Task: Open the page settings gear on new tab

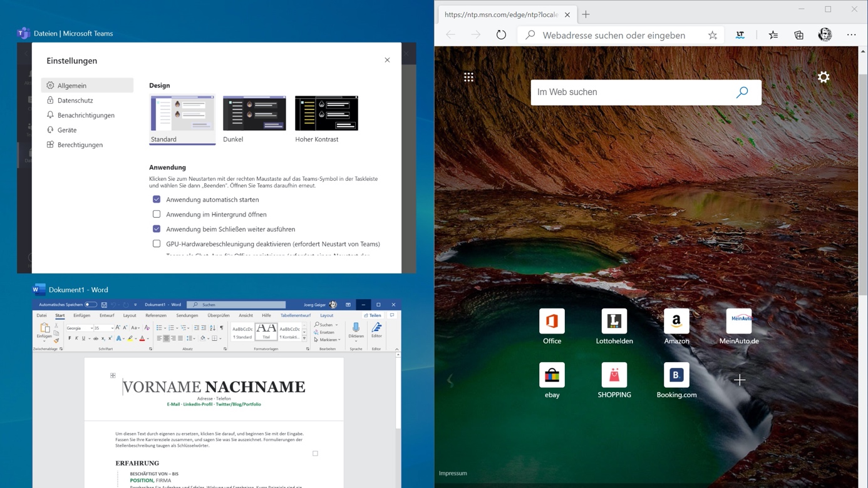Action: click(x=824, y=77)
